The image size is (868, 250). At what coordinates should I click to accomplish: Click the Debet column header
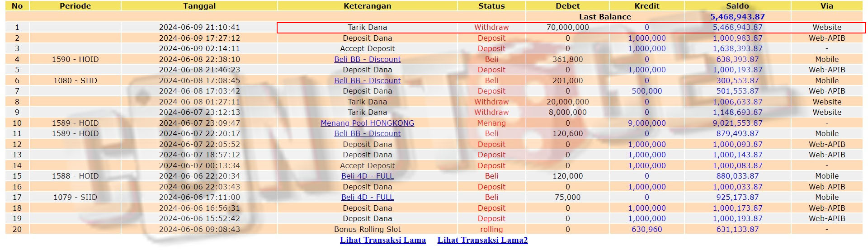567,6
